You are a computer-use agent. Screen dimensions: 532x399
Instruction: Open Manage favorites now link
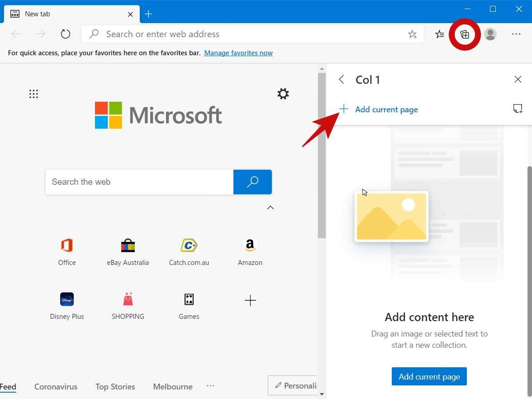coord(238,53)
